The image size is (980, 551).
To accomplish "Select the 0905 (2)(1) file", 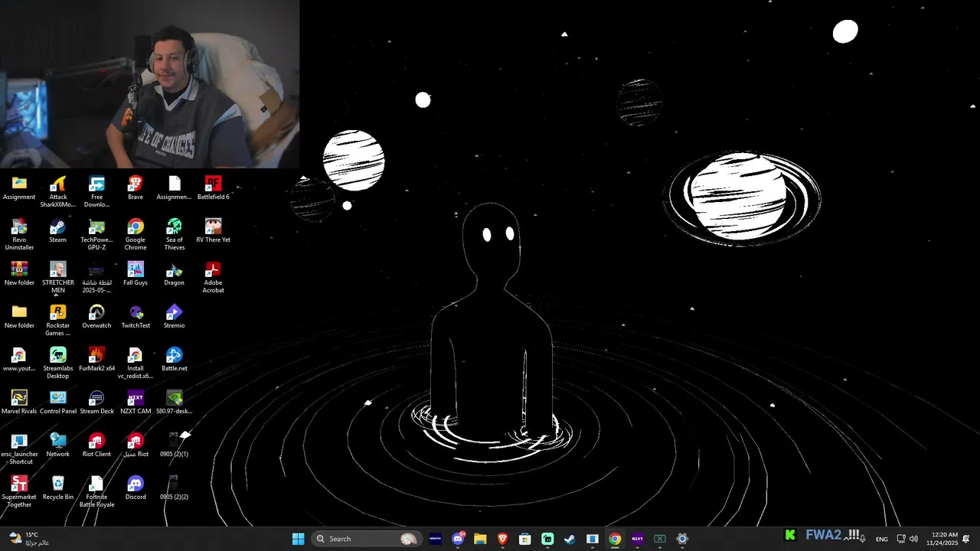I will tap(175, 445).
